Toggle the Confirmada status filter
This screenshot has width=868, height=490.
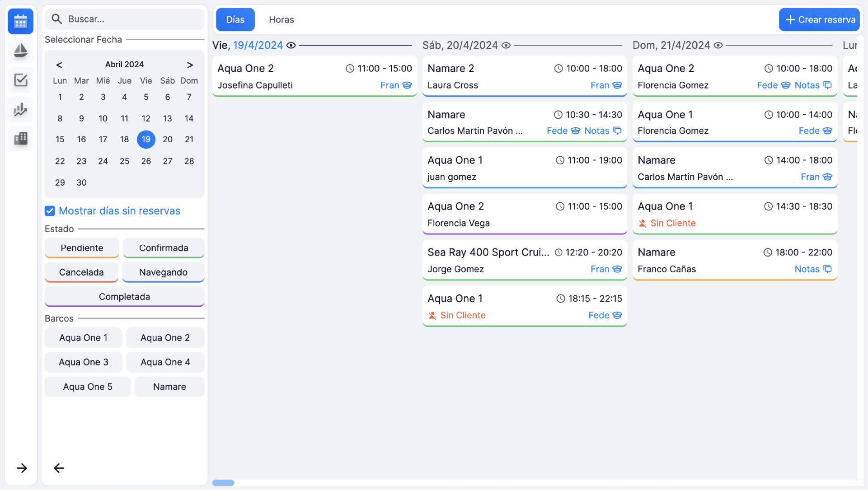click(164, 248)
